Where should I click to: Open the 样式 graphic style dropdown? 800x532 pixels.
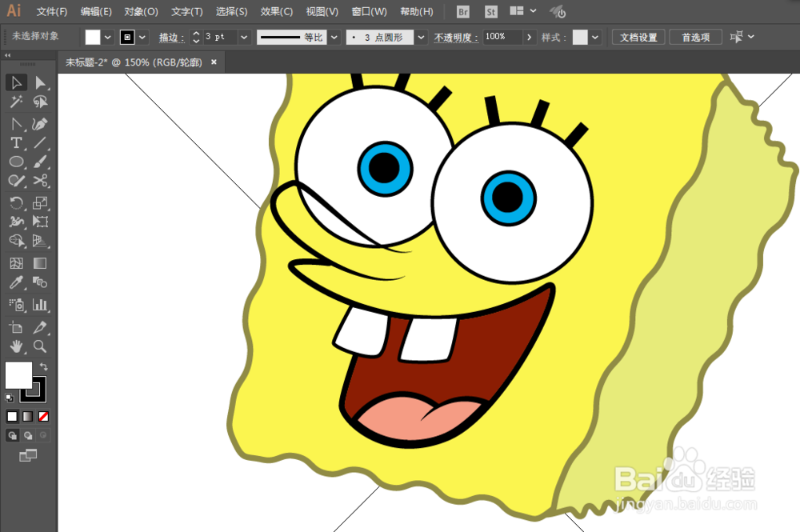coord(595,38)
